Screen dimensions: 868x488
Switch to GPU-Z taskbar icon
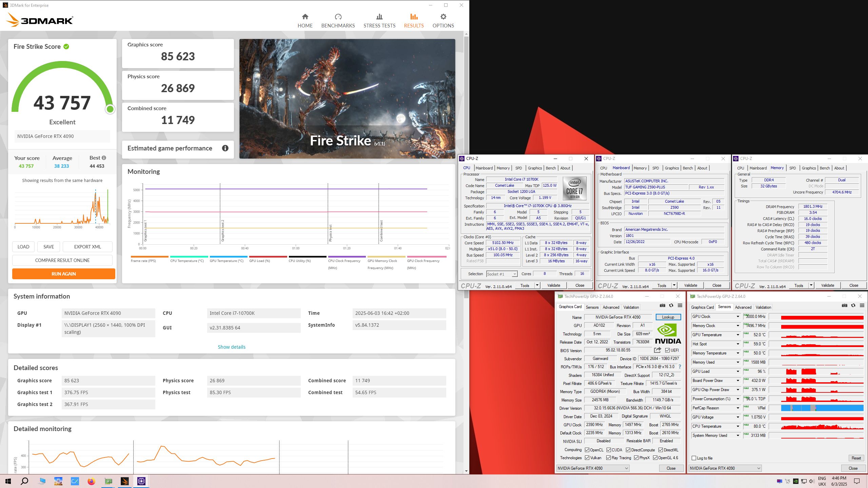(x=108, y=481)
